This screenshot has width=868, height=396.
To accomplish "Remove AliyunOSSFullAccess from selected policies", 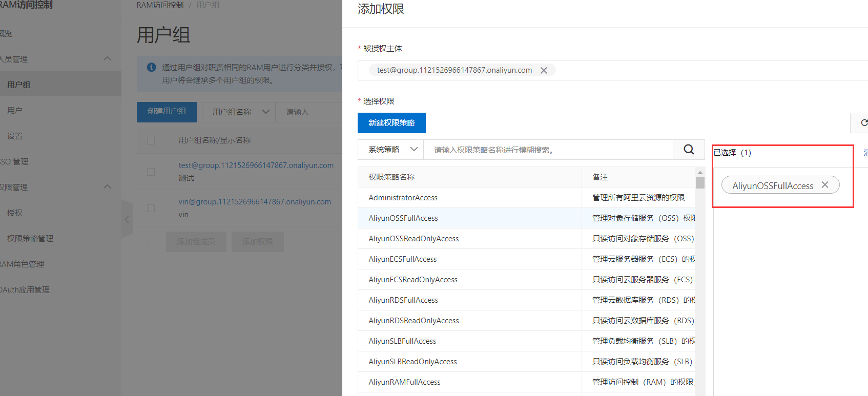I will click(x=825, y=185).
